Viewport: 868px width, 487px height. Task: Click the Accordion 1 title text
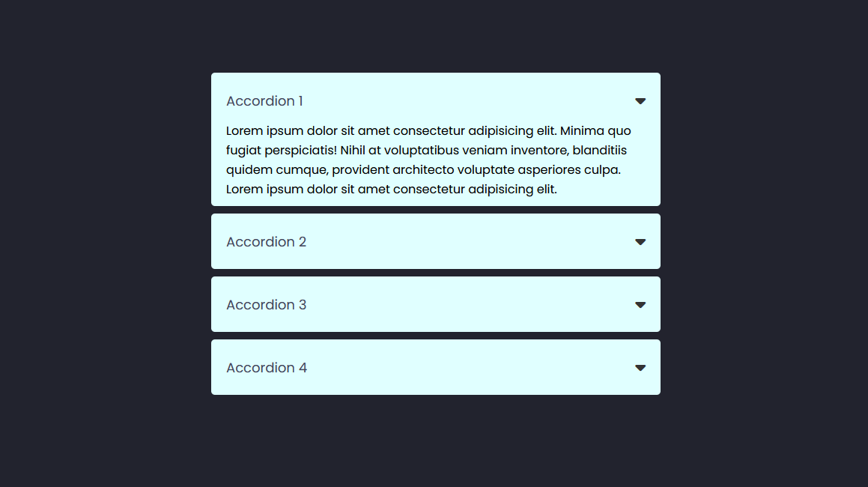264,100
